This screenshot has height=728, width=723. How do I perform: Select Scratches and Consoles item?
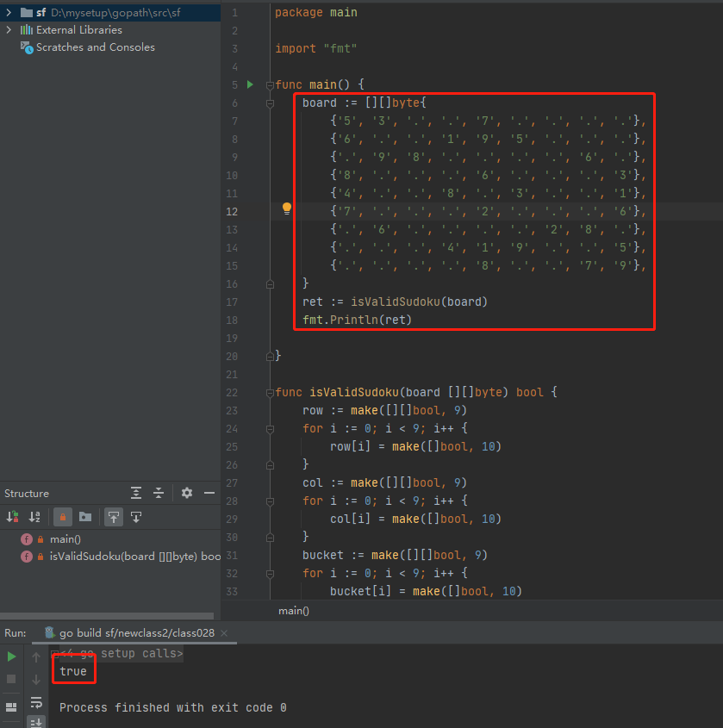95,47
